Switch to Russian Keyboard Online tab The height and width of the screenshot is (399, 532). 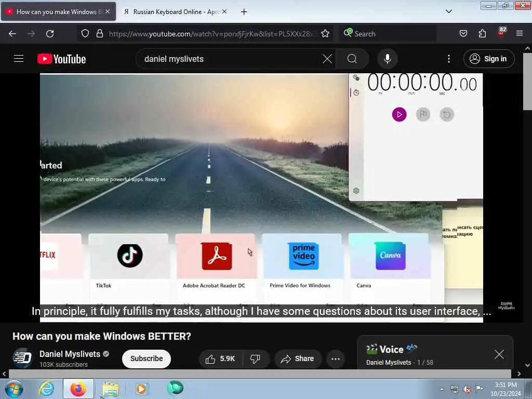[176, 12]
